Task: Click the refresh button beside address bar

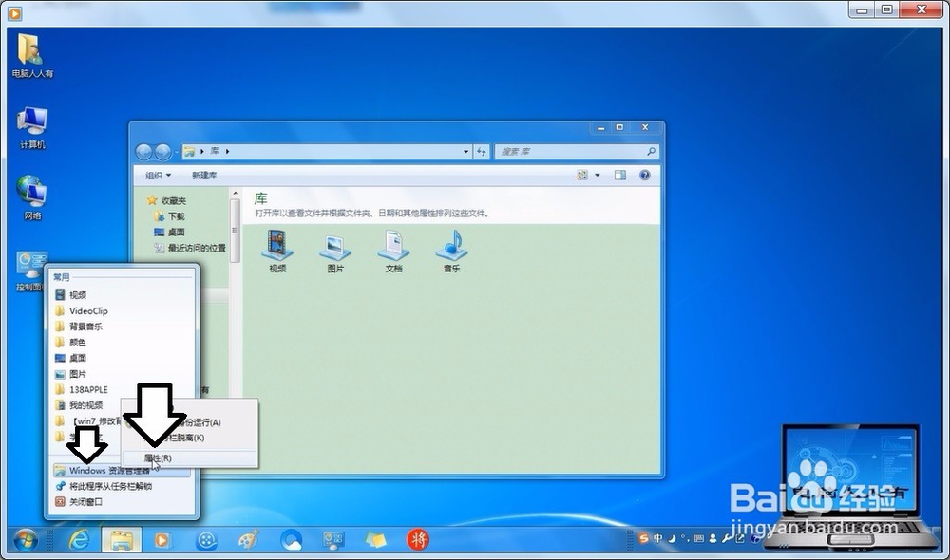Action: 482,151
